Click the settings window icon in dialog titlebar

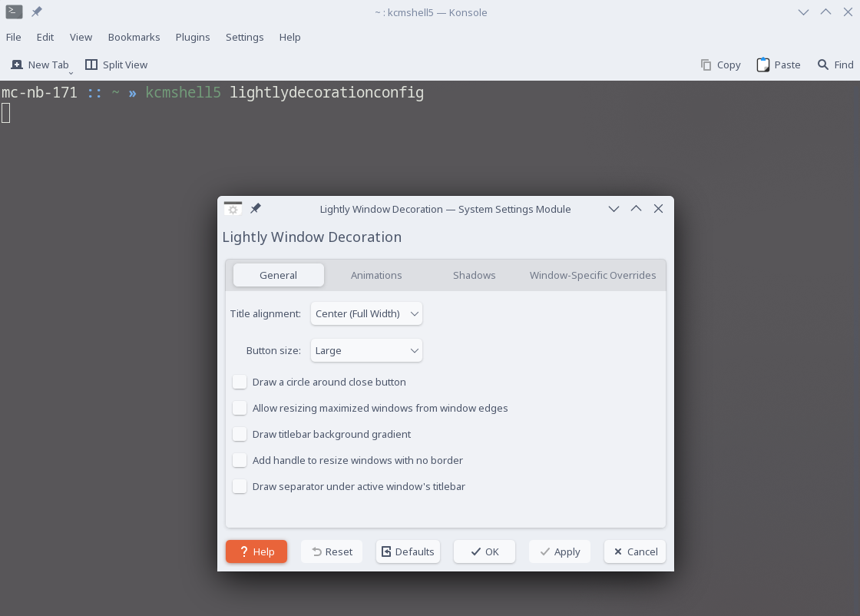[x=233, y=208]
